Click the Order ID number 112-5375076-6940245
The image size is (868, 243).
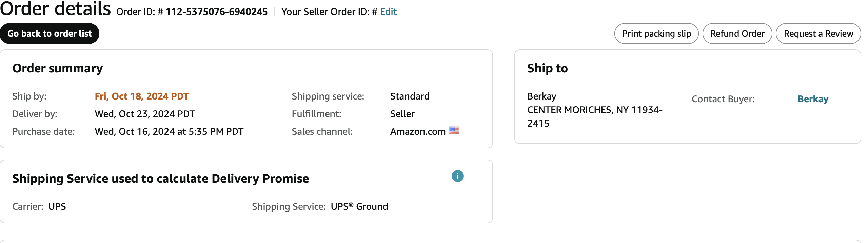[x=217, y=12]
